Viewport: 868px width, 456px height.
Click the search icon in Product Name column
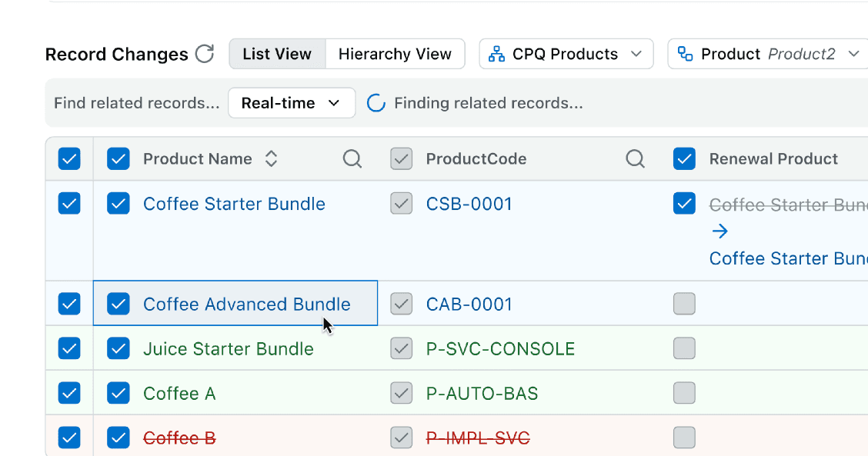coord(352,159)
